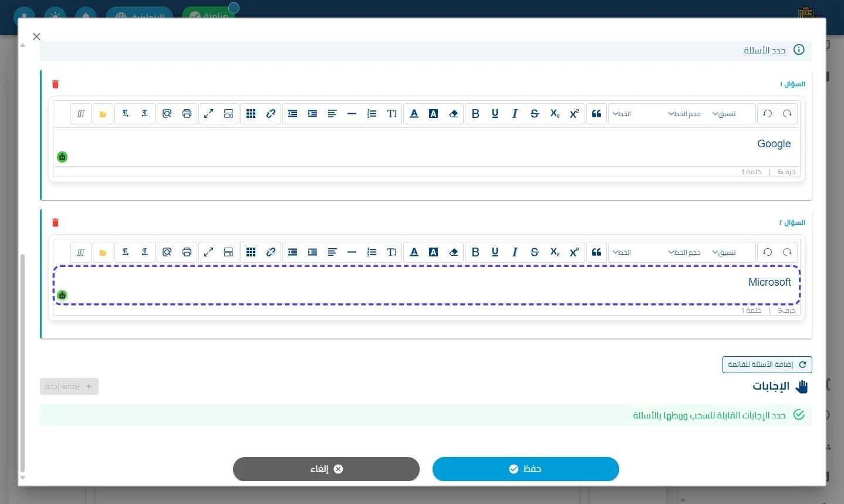The image size is (844, 504).
Task: Toggle strikethrough in Google question toolbar
Action: [x=535, y=114]
